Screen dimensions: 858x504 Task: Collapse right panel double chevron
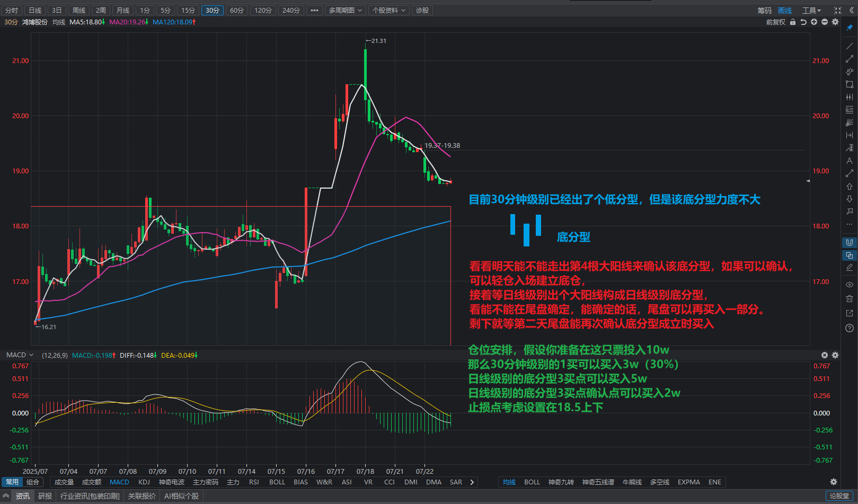(851, 11)
